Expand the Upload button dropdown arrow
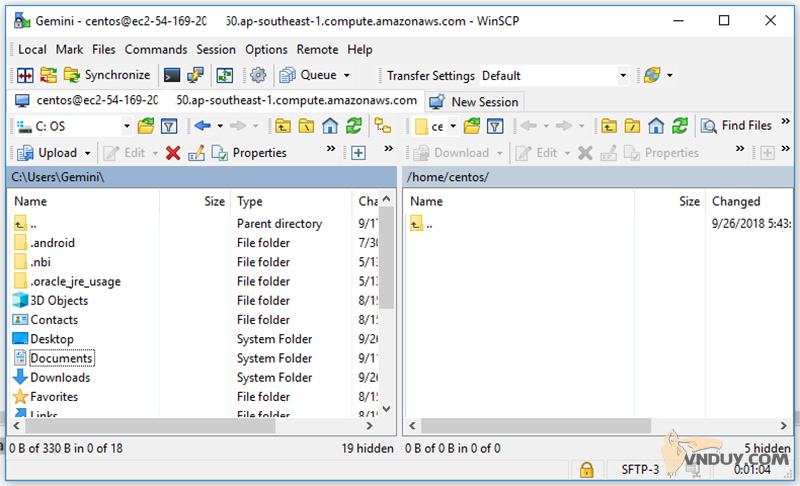 (88, 153)
